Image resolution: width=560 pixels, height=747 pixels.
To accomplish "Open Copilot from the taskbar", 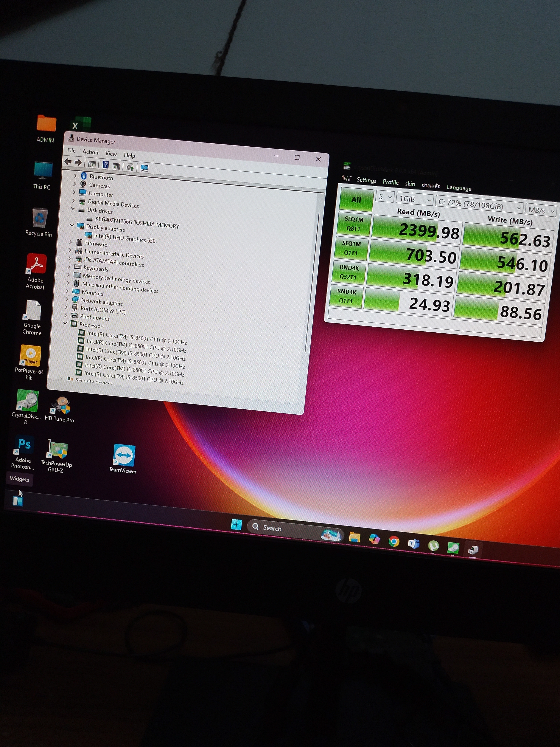I will click(374, 539).
